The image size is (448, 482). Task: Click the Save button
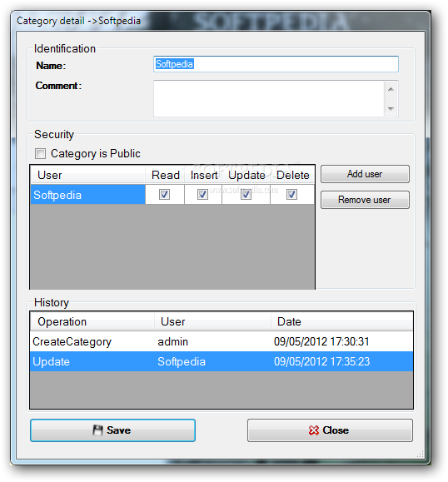pos(112,430)
